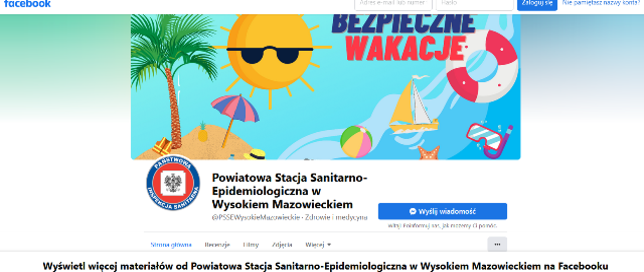Open the Zdjęcia tab
This screenshot has width=644, height=272.
coord(282,245)
